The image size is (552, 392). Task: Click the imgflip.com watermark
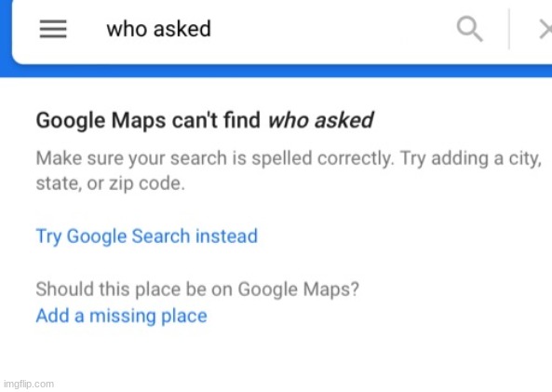tap(29, 384)
